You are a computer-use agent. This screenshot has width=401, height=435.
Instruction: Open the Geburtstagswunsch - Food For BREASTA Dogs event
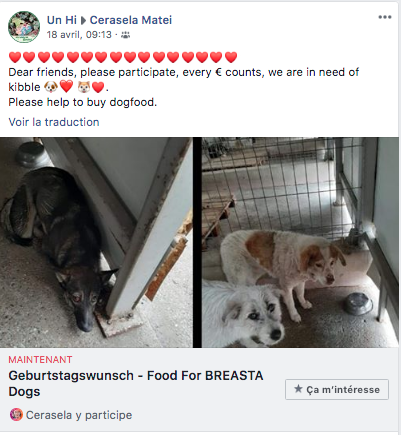(x=136, y=383)
